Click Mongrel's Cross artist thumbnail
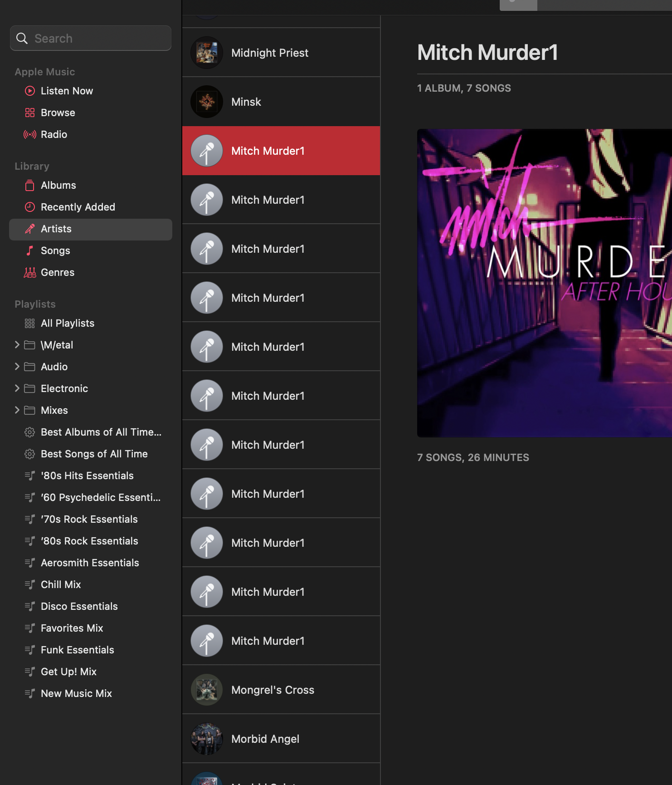Image resolution: width=672 pixels, height=785 pixels. click(x=207, y=690)
